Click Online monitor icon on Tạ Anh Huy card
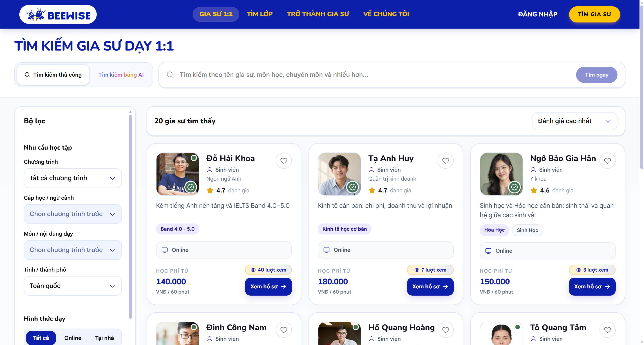The height and width of the screenshot is (345, 644). (326, 250)
